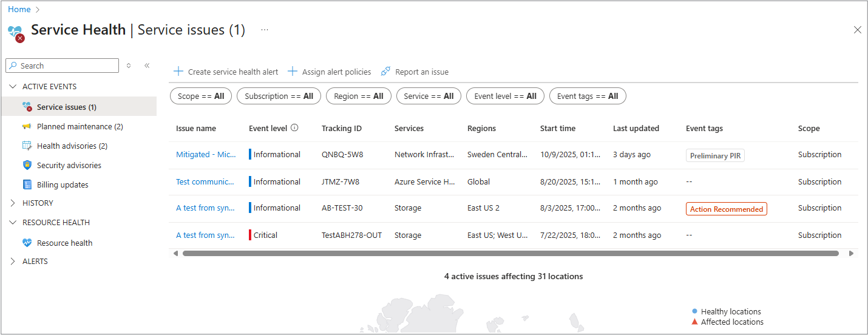Click the Billing updates document icon

tap(27, 184)
